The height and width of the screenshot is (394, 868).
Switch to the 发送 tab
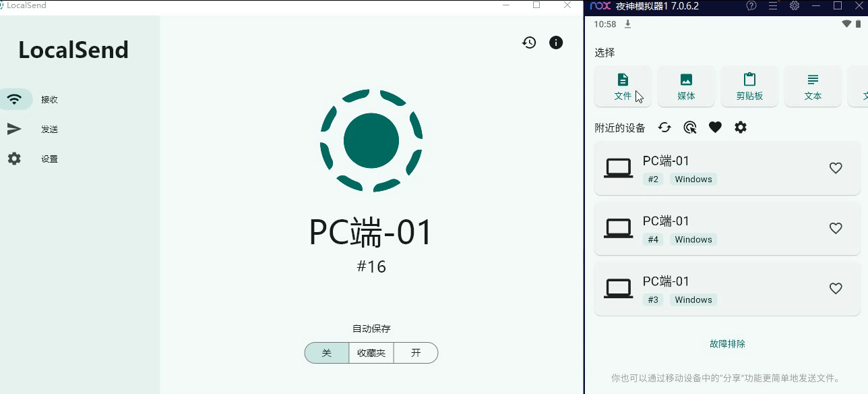49,129
